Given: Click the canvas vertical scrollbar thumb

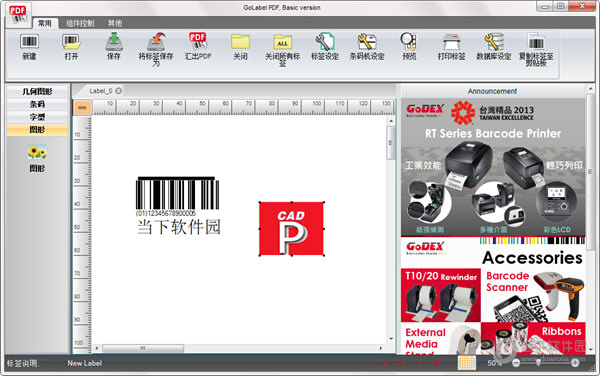Looking at the screenshot, I should 391,143.
